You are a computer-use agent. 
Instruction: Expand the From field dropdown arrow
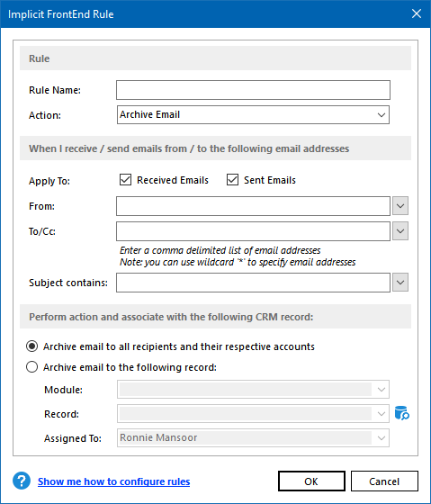point(400,206)
